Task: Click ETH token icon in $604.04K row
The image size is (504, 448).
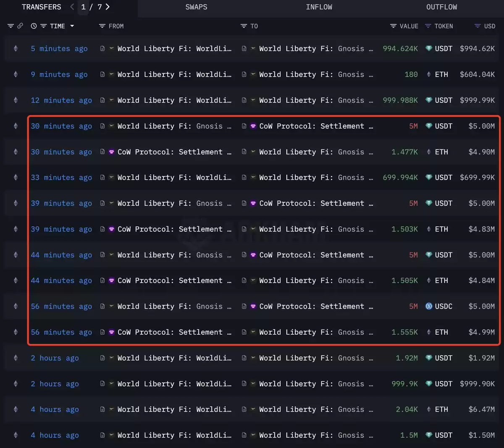Action: point(429,75)
